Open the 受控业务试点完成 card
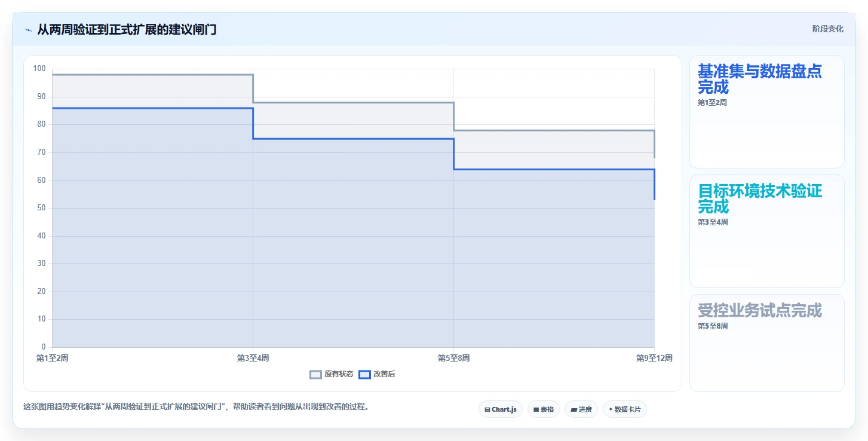 coord(767,343)
